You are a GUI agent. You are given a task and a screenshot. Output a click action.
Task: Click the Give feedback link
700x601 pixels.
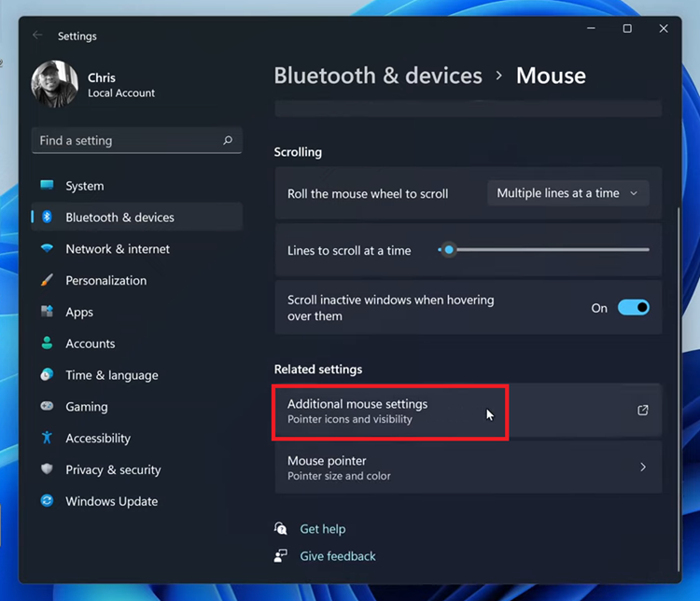click(338, 556)
